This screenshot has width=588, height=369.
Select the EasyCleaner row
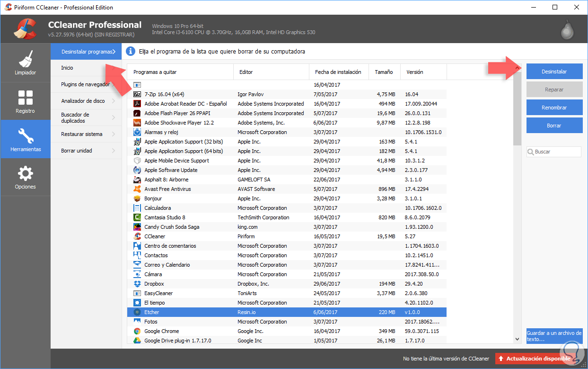287,293
